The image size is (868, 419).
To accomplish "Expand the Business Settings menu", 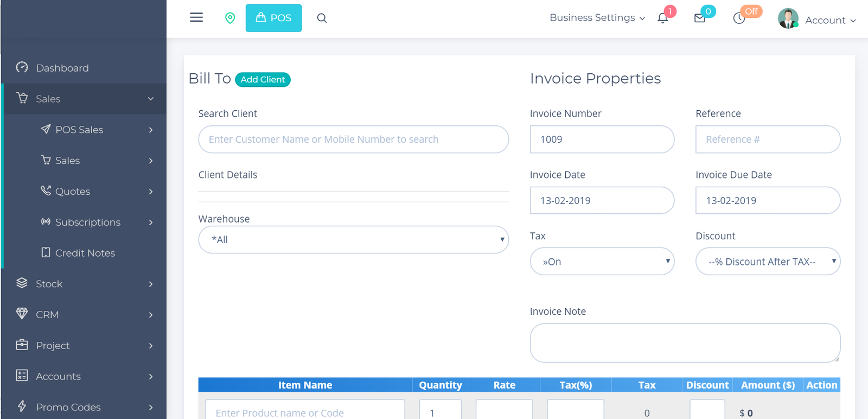I will pos(597,18).
